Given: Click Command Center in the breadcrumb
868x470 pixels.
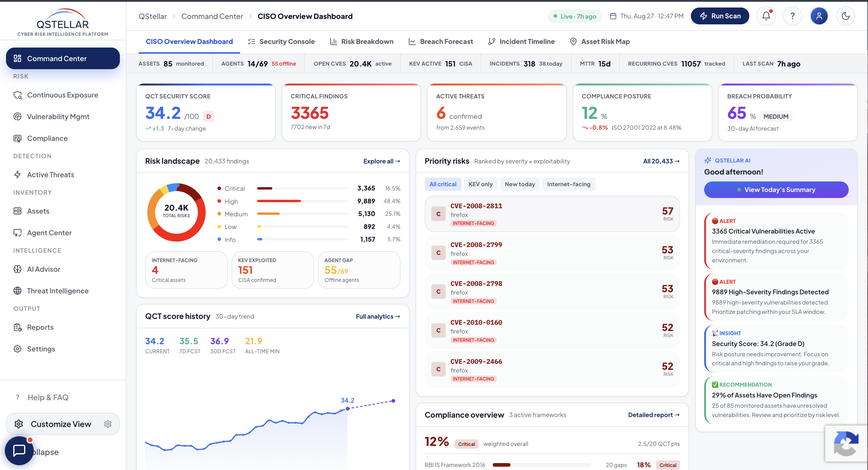Looking at the screenshot, I should (x=212, y=16).
